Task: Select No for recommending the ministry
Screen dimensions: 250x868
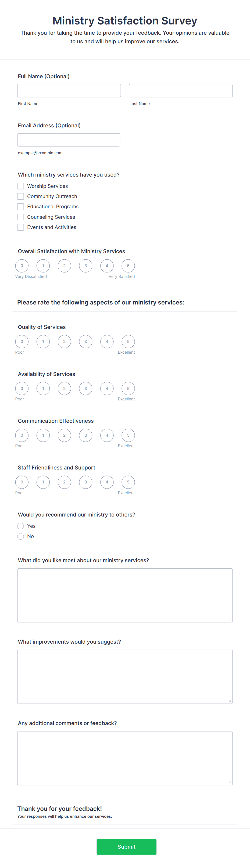Action: 20,536
